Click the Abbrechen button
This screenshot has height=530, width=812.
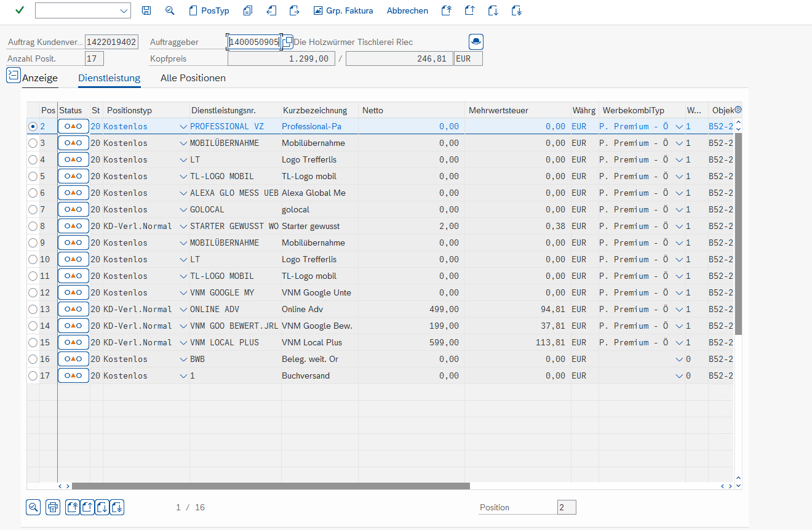(407, 10)
